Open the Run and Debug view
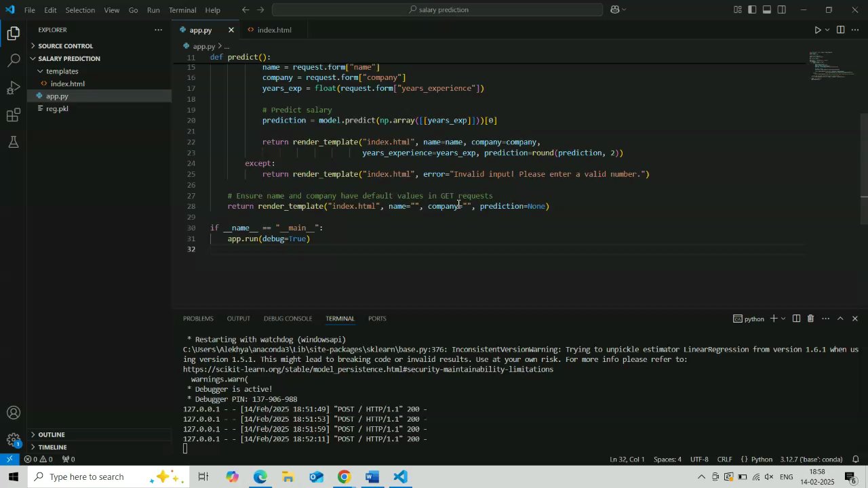This screenshot has height=488, width=868. pos(14,87)
